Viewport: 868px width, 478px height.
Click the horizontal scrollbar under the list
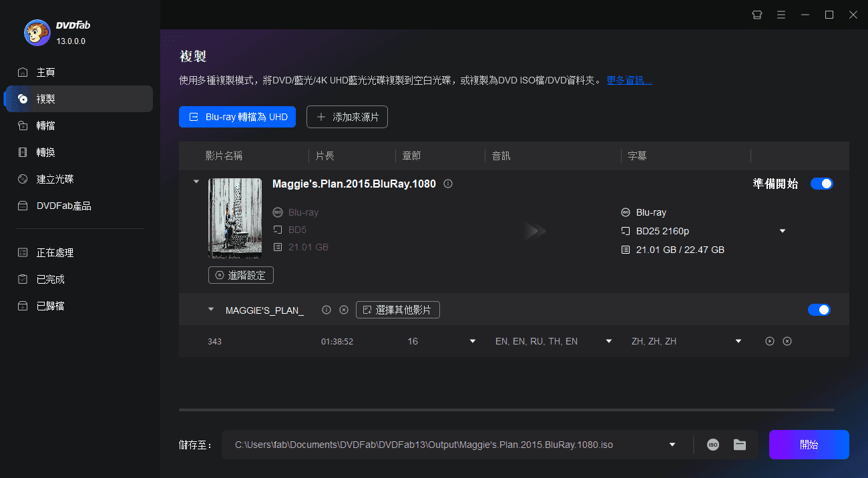506,409
